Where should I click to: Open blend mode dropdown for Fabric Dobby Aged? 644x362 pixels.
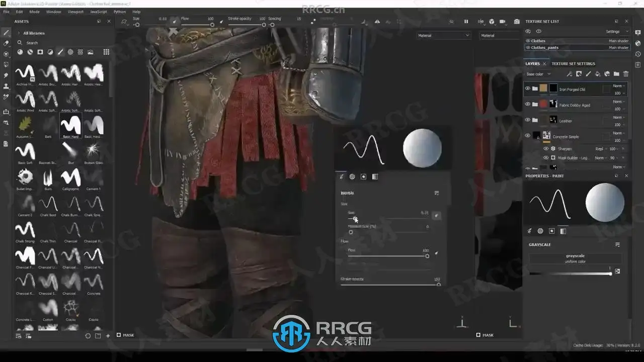click(619, 102)
